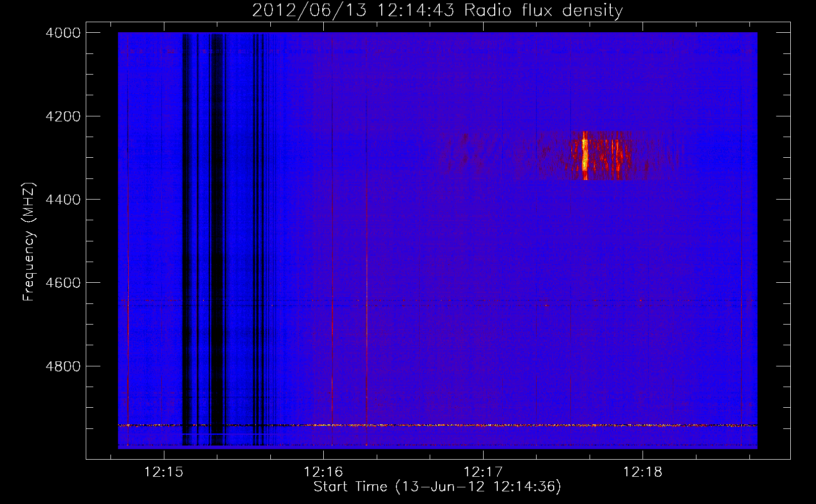The height and width of the screenshot is (504, 816).
Task: Click the bright yellow radio burst in the spectrogram
Action: tap(585, 155)
